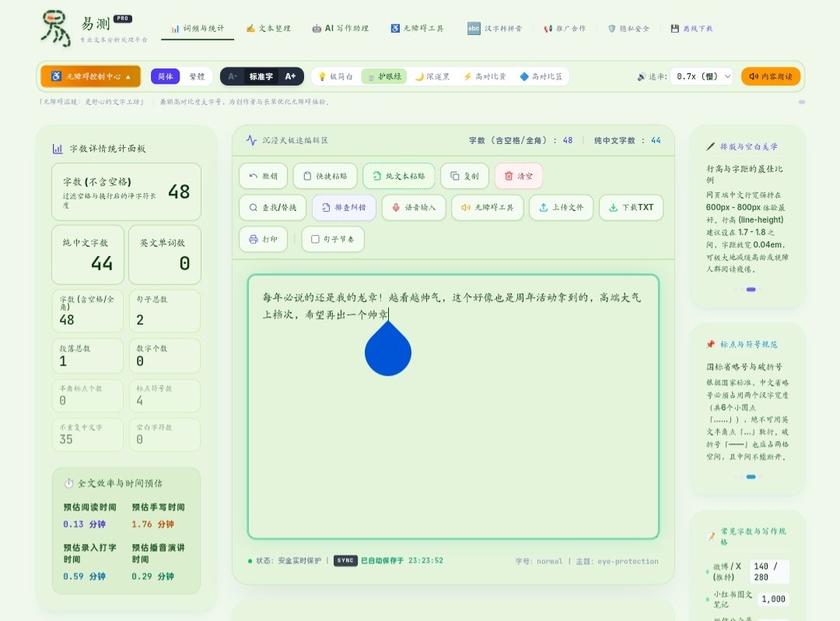Click the 字数(不含空格) stat card
Image resolution: width=840 pixels, height=621 pixels.
(127, 191)
